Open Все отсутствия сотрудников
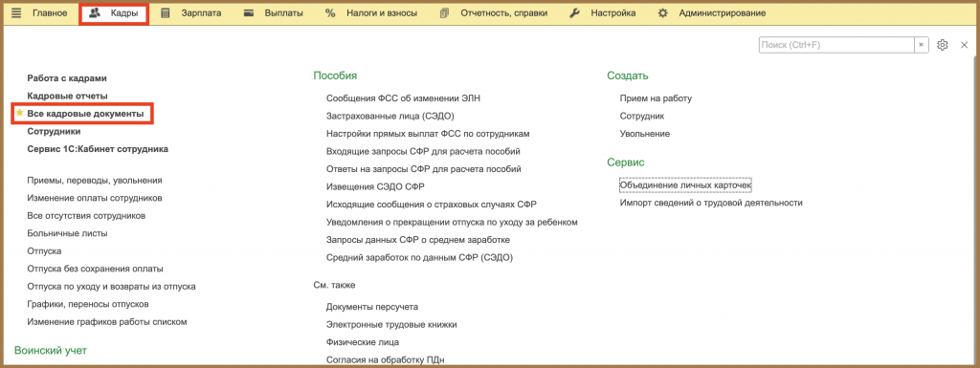 pyautogui.click(x=86, y=216)
